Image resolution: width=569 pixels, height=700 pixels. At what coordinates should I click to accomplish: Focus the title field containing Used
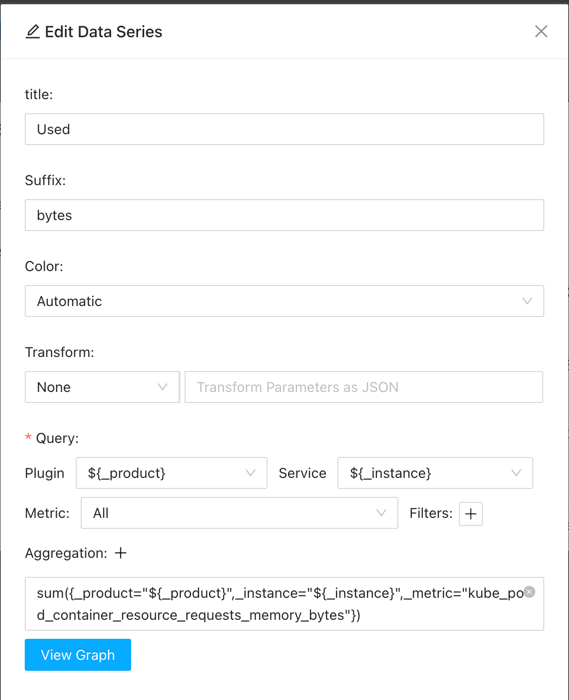click(284, 129)
